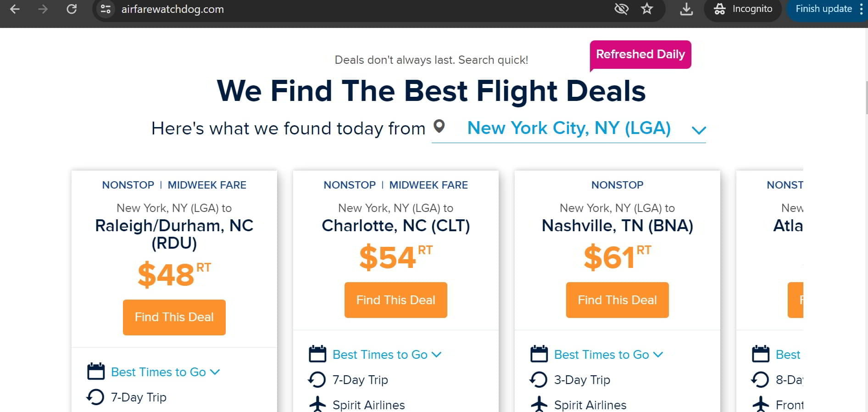
Task: Click the calendar icon on the Raleigh/Durham deal card
Action: 96,372
